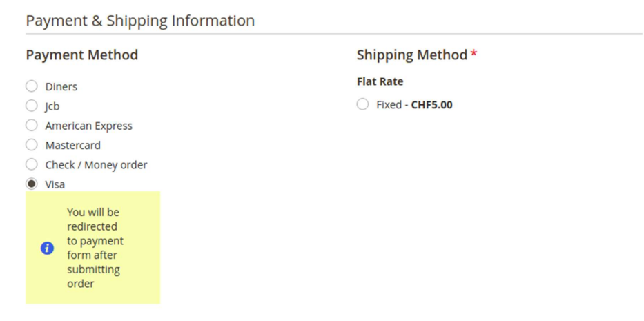Click the blue info icon in yellow notice
This screenshot has height=321, width=644.
[47, 248]
